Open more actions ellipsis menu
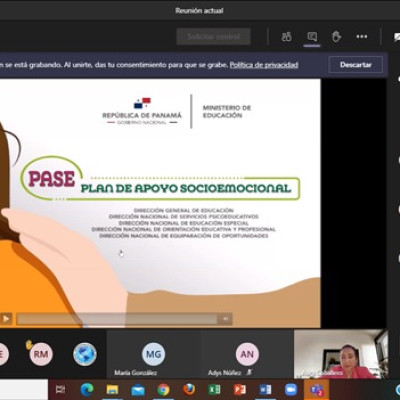 point(362,37)
